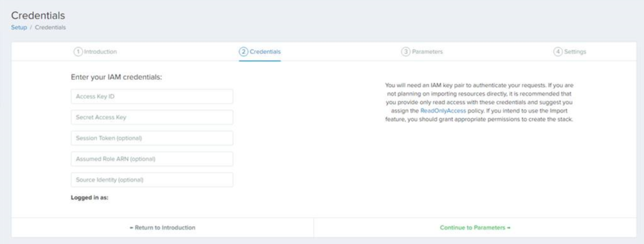This screenshot has width=644, height=244.
Task: Click the Credentials breadcrumb text
Action: pos(50,27)
